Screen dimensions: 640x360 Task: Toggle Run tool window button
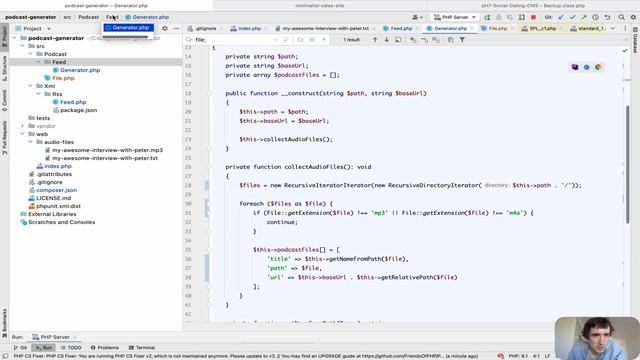pyautogui.click(x=44, y=348)
